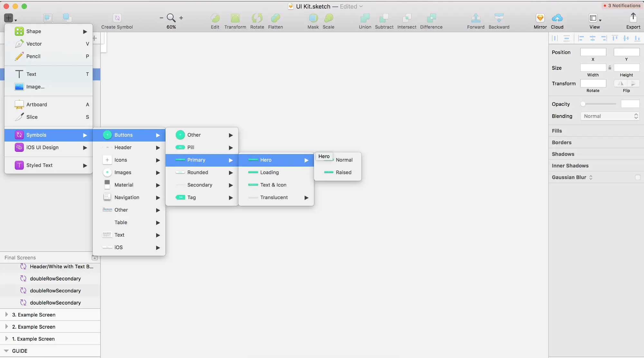The width and height of the screenshot is (644, 358).
Task: Click the Opacity slider handle
Action: (583, 104)
